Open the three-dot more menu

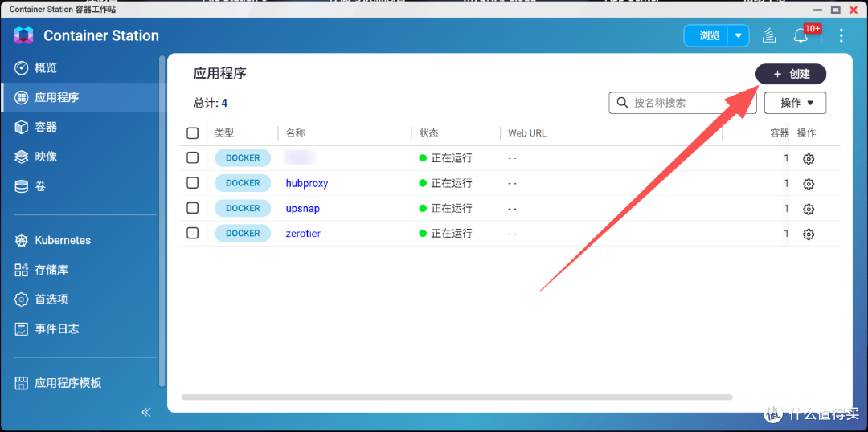pyautogui.click(x=841, y=36)
